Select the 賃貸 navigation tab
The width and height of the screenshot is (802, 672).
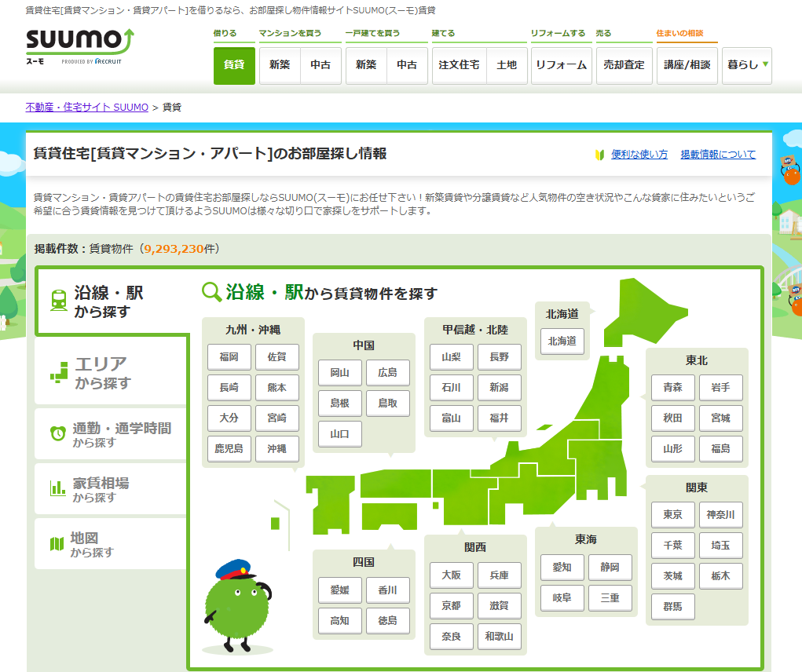[x=234, y=65]
